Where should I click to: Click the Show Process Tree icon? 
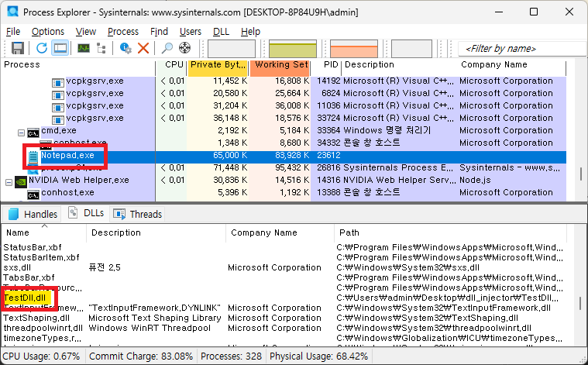click(101, 48)
